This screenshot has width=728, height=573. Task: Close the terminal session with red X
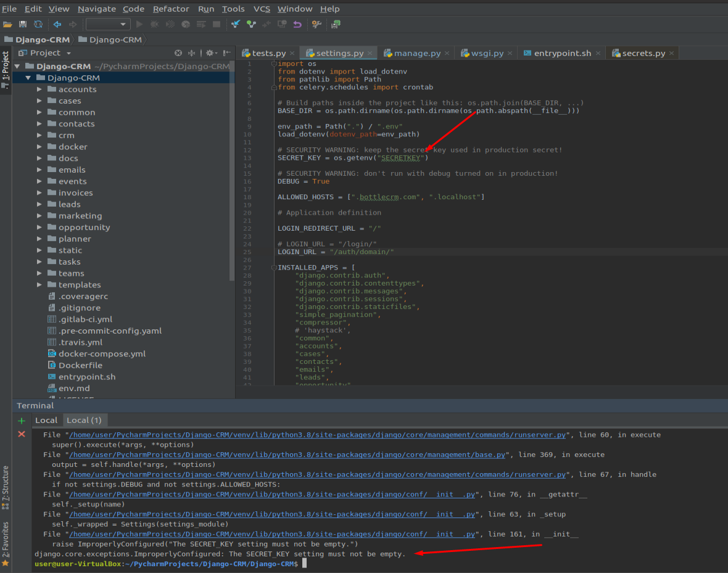point(22,434)
